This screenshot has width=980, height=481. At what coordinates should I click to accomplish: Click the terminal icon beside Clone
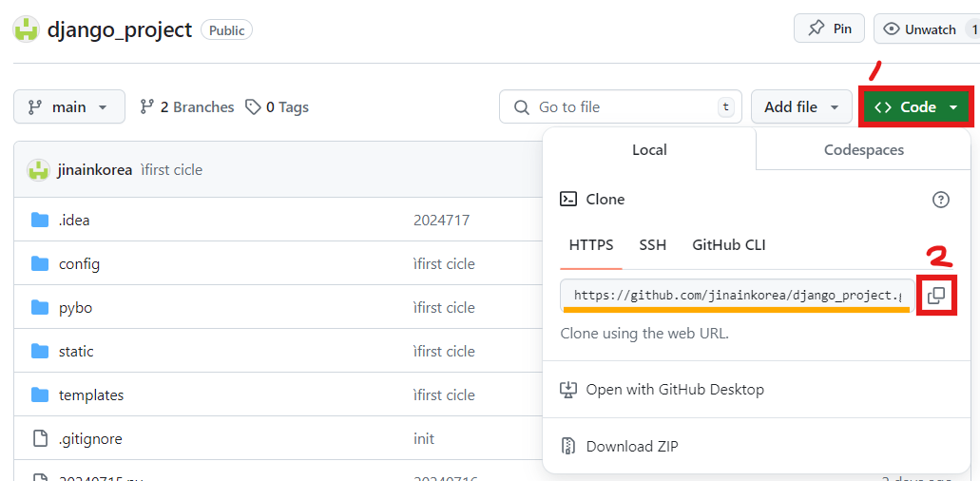pos(568,200)
